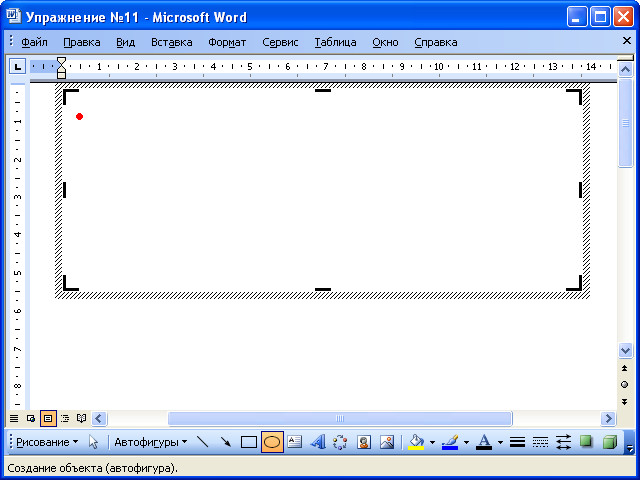Open the Рисование dropdown menu
Image resolution: width=640 pixels, height=480 pixels.
(47, 442)
